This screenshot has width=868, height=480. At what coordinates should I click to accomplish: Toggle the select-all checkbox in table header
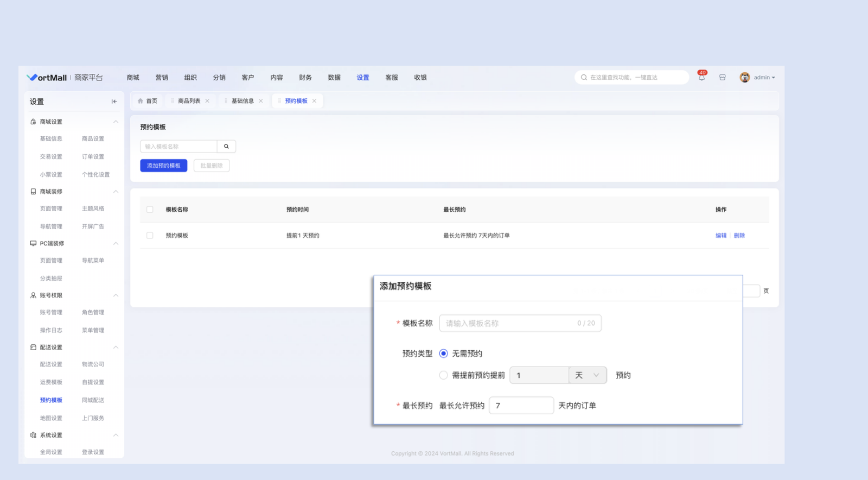pos(150,210)
